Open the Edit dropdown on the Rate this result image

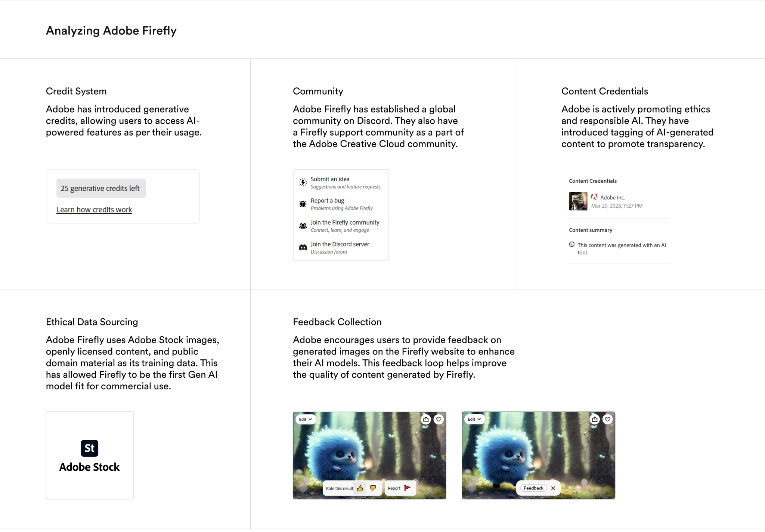[306, 419]
